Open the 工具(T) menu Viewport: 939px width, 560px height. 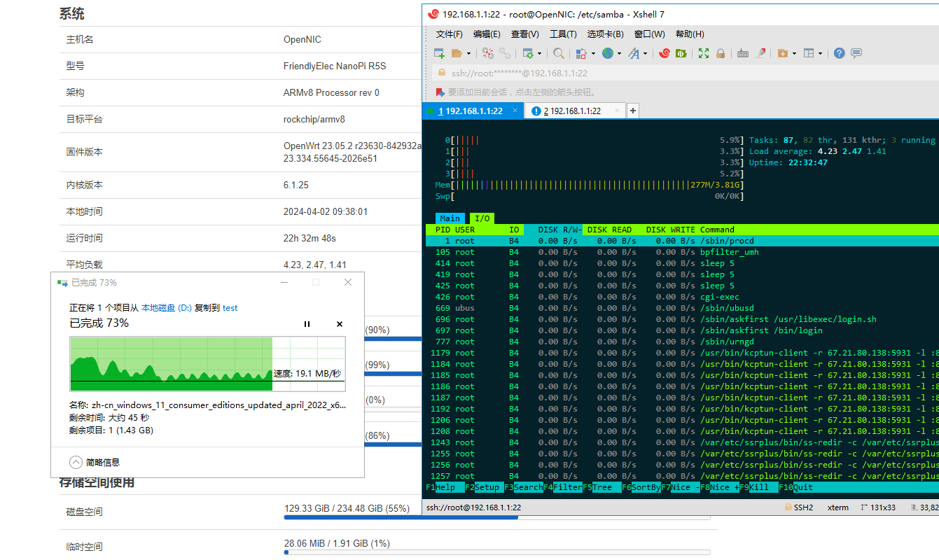[x=563, y=34]
